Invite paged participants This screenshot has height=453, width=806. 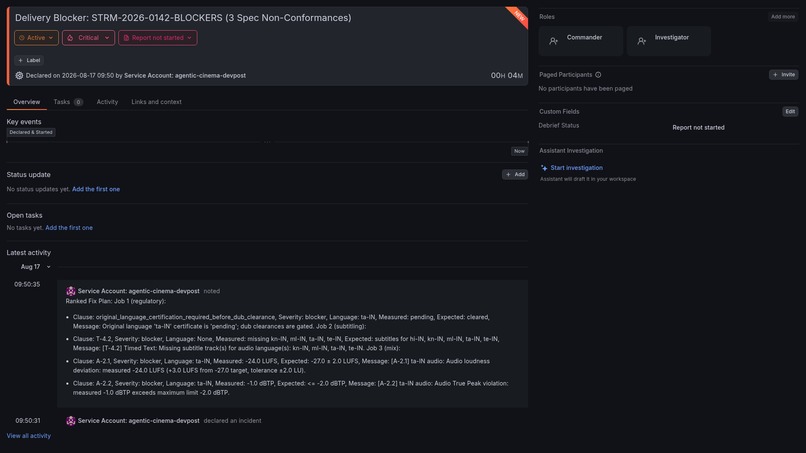point(784,75)
